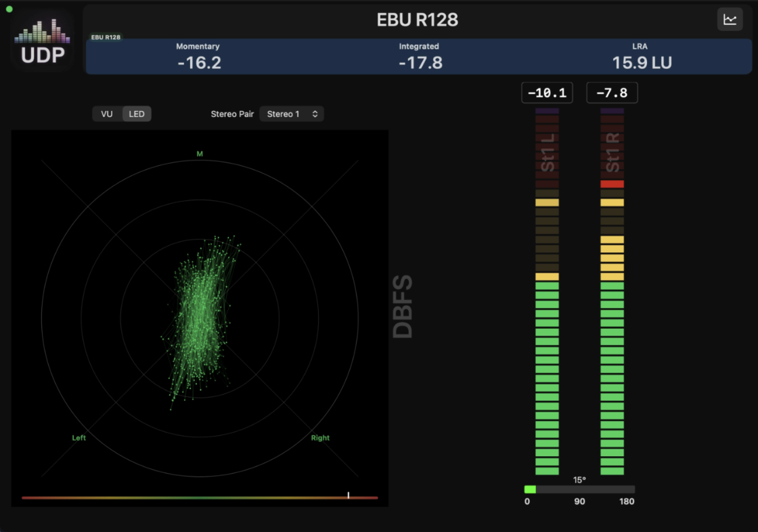Click the EBU R128 badge label

[x=106, y=37]
